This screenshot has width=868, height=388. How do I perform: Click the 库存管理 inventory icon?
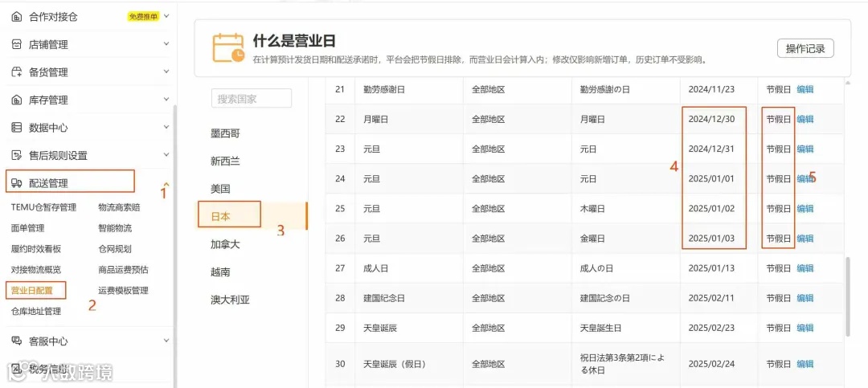pyautogui.click(x=17, y=100)
